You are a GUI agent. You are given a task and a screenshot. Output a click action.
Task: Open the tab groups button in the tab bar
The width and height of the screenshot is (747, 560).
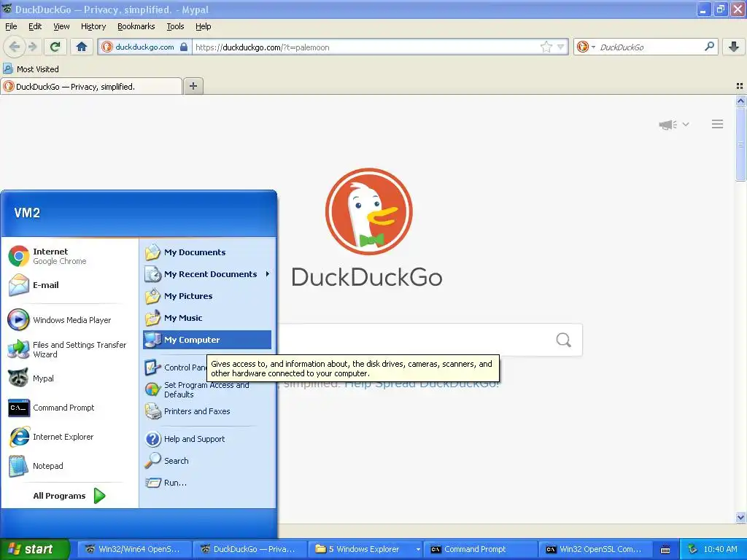click(740, 86)
